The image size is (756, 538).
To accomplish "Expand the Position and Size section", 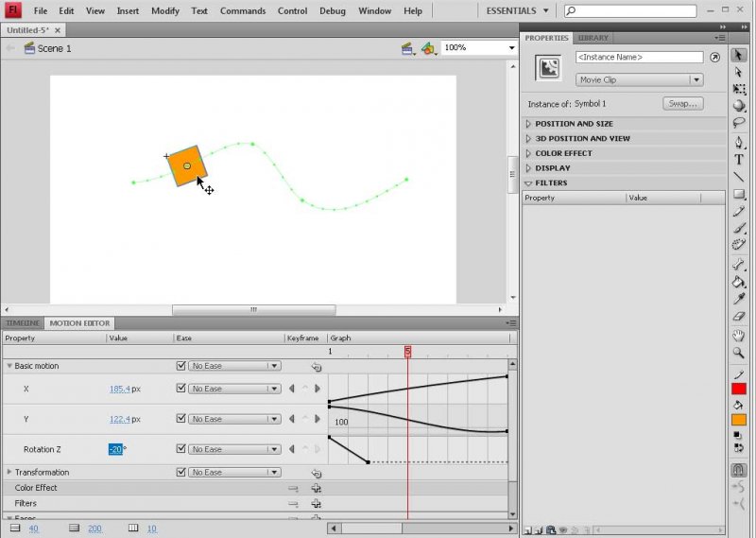I will (x=574, y=124).
